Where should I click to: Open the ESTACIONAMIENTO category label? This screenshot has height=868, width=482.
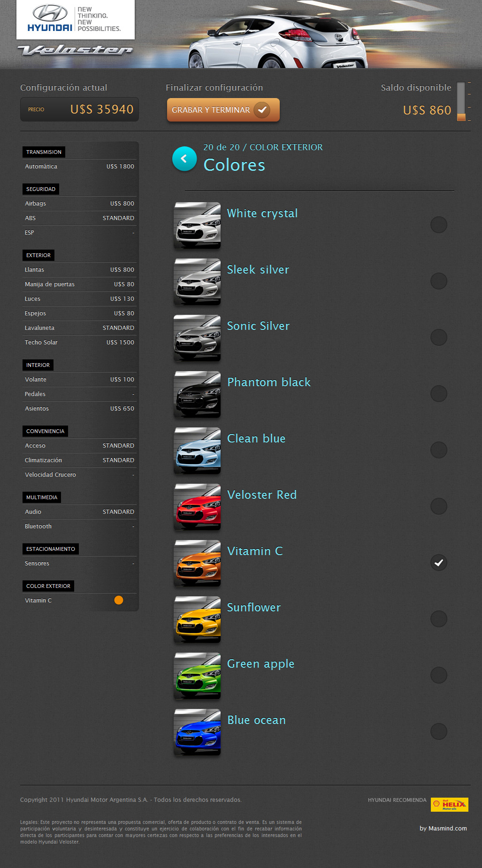pos(50,549)
